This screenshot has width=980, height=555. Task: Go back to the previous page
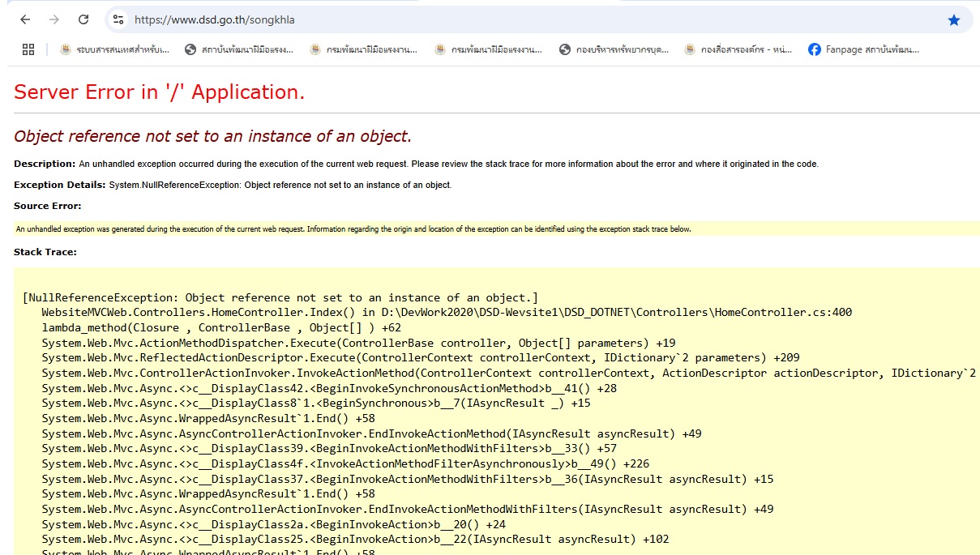coord(25,19)
